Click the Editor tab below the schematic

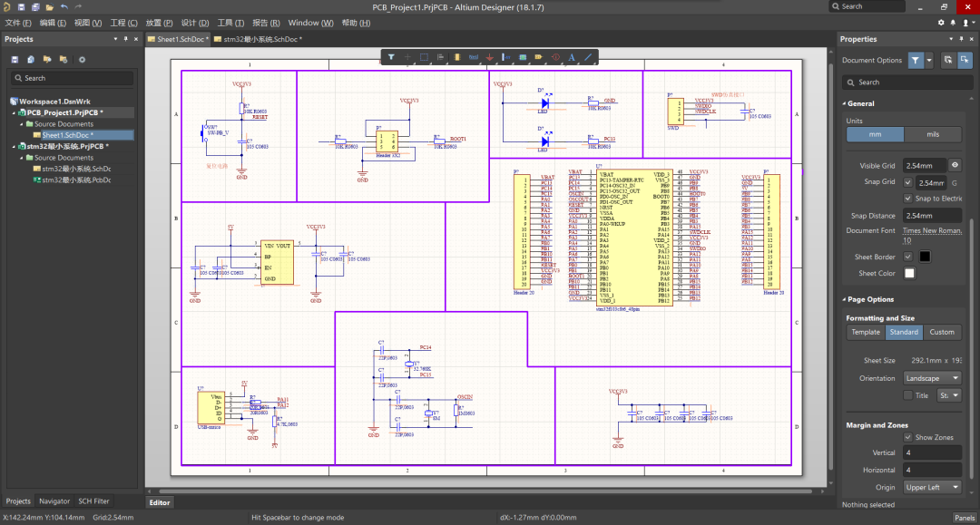coord(160,502)
